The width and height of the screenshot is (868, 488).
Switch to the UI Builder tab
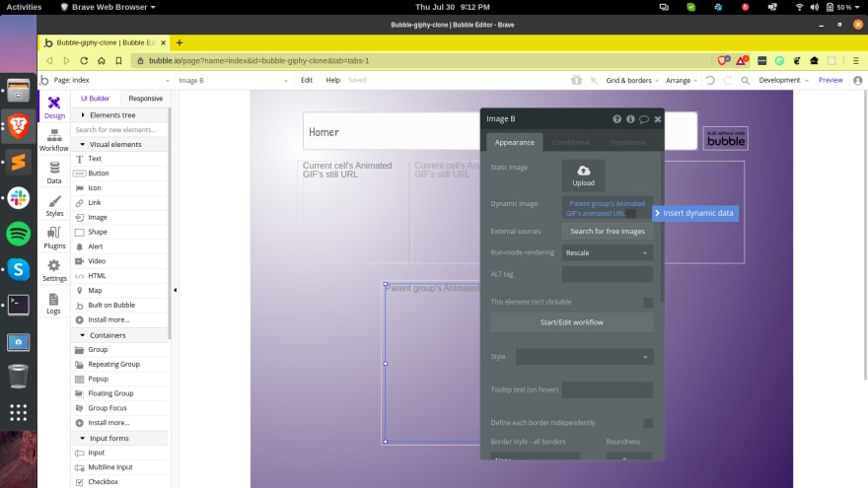96,99
